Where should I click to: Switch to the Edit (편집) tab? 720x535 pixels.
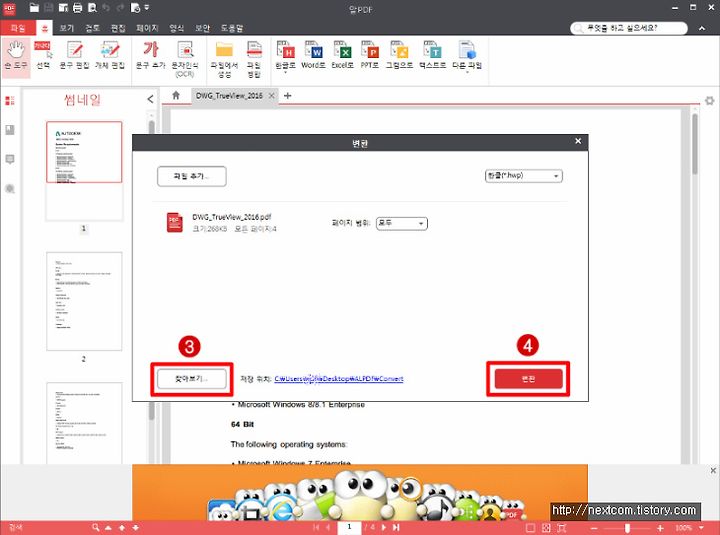(x=118, y=28)
